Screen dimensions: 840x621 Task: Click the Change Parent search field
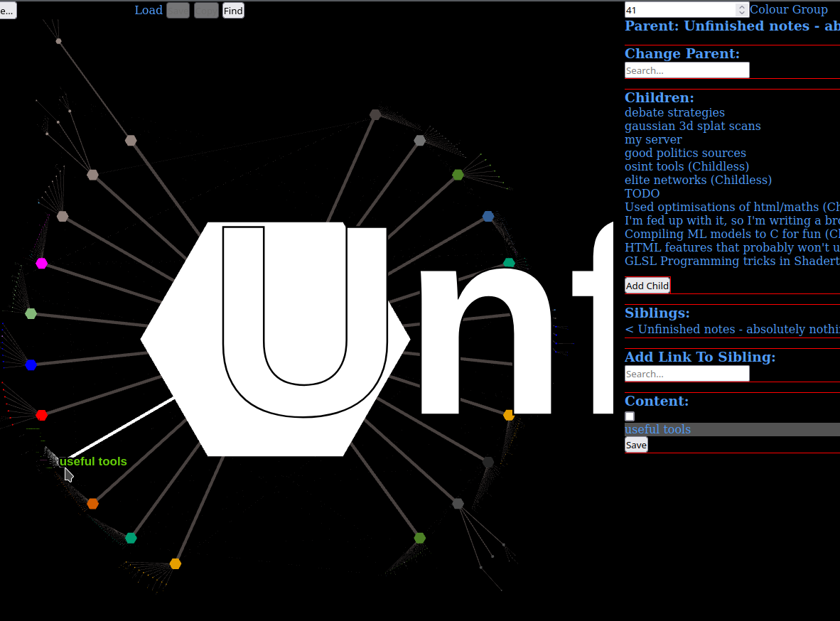686,70
